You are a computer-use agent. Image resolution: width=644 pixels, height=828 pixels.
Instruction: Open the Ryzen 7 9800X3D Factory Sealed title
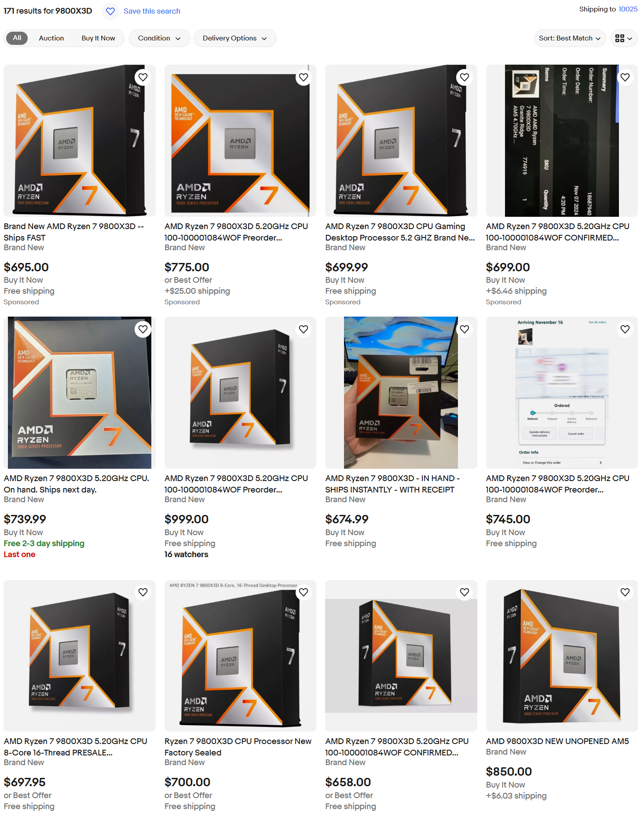[x=238, y=747]
